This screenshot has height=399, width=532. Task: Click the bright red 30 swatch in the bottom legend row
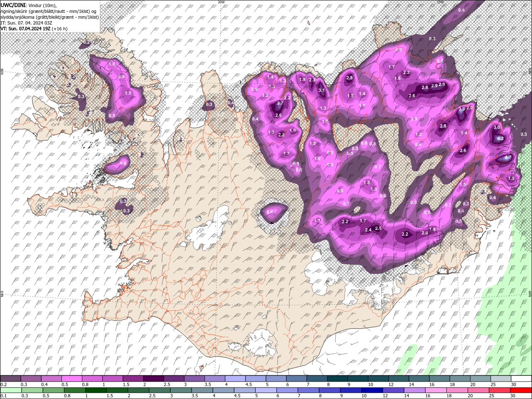(521, 390)
